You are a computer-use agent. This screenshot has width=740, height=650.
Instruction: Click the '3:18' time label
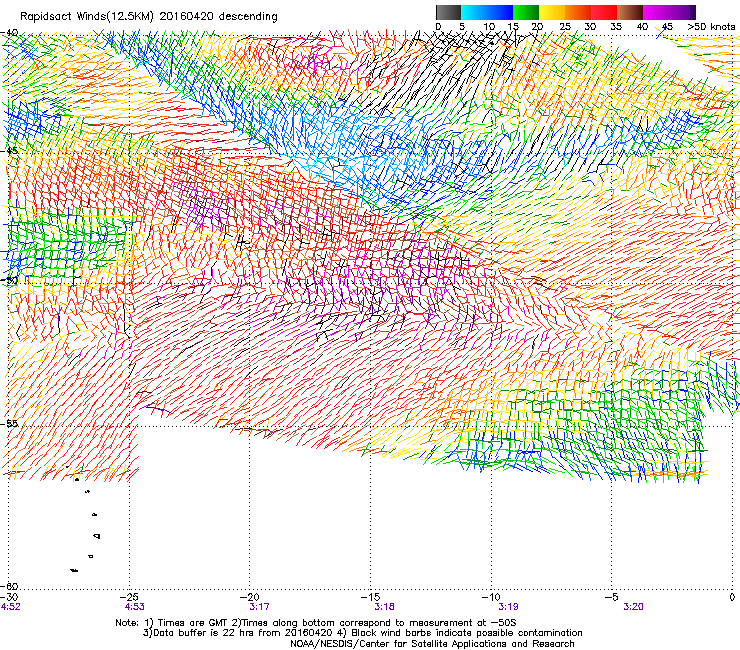pyautogui.click(x=384, y=607)
